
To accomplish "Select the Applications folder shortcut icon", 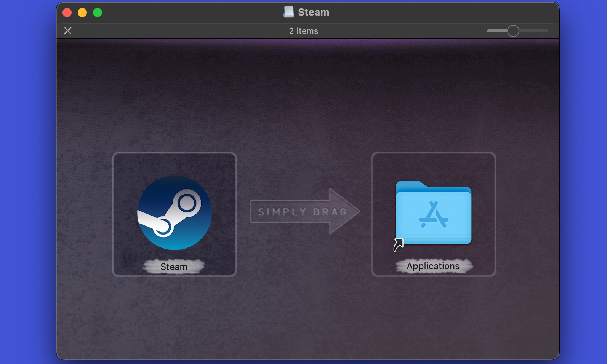I will (x=433, y=213).
